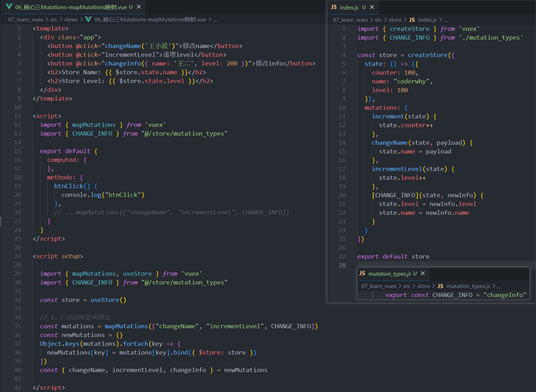Viewport: 536px width, 392px height.
Task: Click "computed:" in the Vue script options
Action: point(63,160)
